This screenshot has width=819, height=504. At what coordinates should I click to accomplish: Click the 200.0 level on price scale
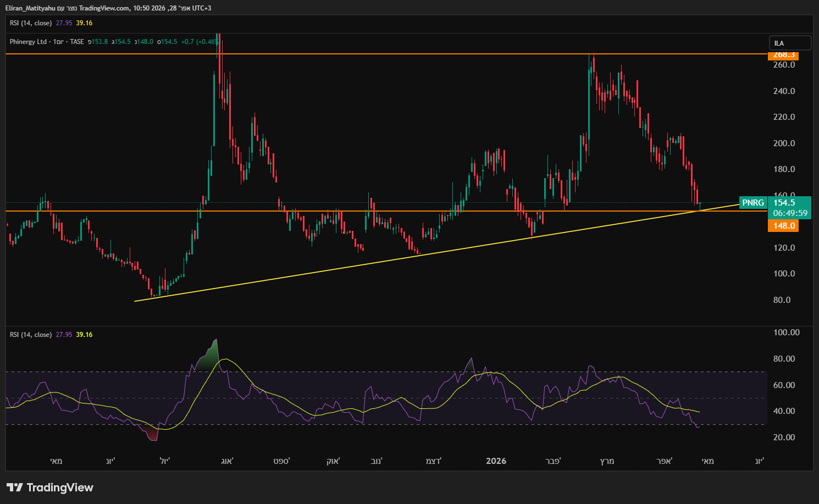point(784,143)
